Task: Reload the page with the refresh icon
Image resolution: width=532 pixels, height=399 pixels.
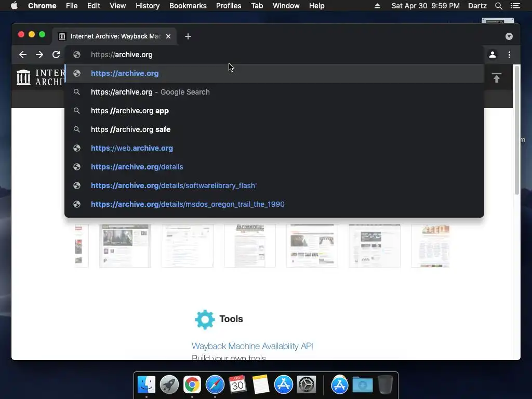Action: click(x=56, y=55)
